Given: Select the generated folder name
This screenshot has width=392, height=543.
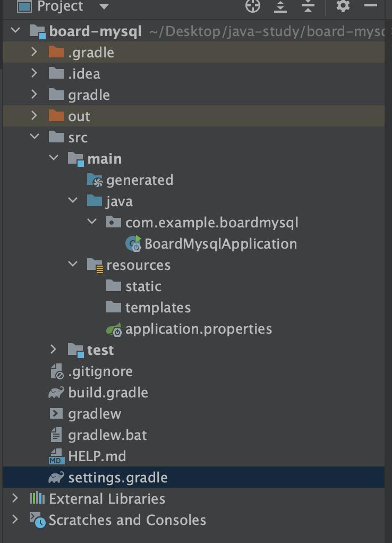Looking at the screenshot, I should click(140, 181).
